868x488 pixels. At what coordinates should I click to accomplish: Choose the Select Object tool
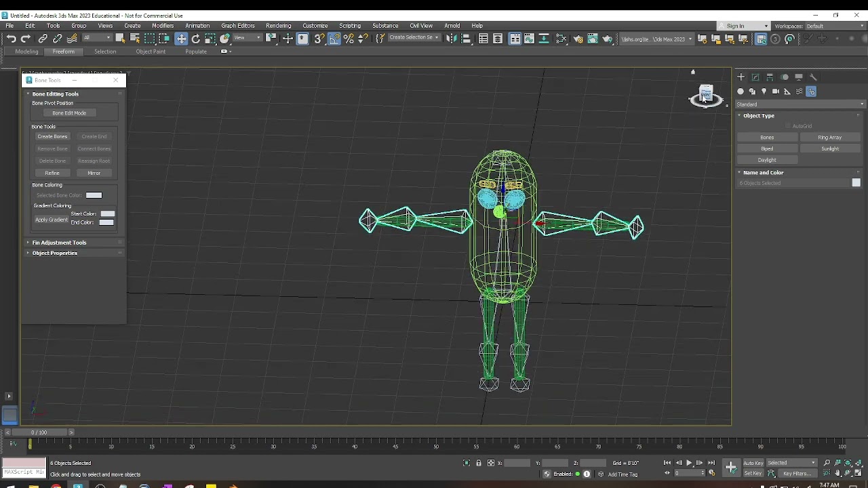click(x=120, y=39)
